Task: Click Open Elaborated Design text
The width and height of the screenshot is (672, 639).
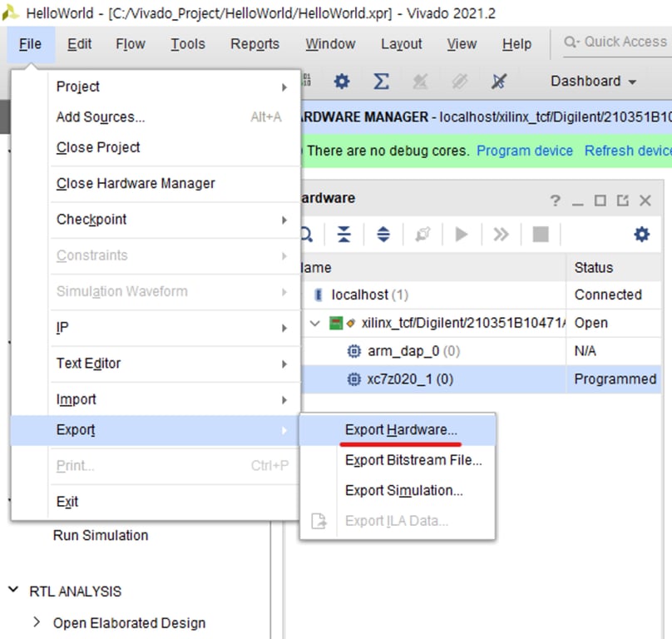Action: (x=129, y=622)
